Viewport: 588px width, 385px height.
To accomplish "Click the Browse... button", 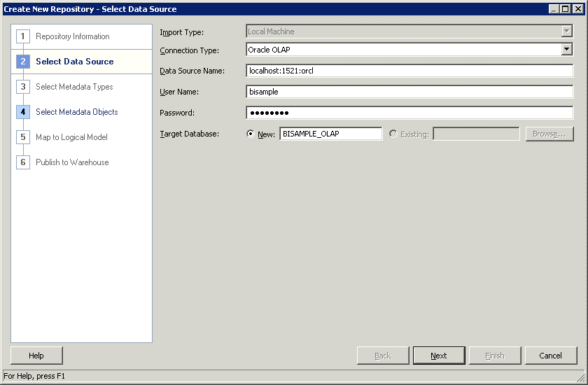I will pos(549,134).
